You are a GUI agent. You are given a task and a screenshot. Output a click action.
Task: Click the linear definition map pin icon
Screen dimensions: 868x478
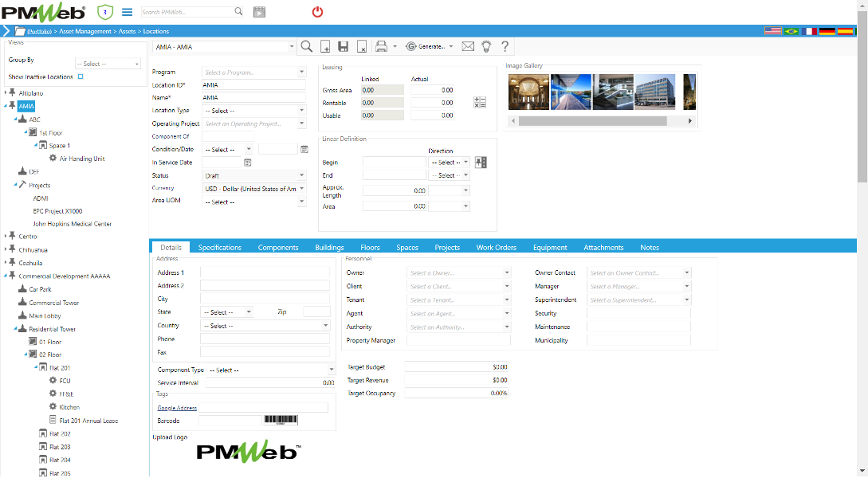(481, 162)
